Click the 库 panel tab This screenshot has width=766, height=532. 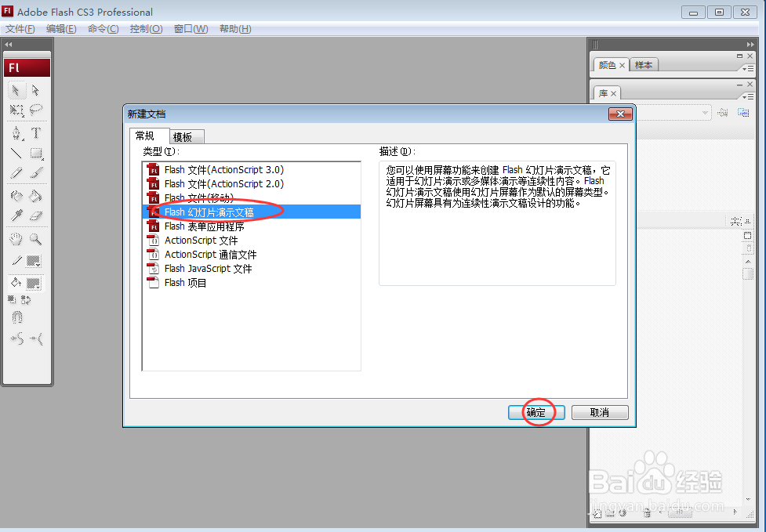coord(604,93)
